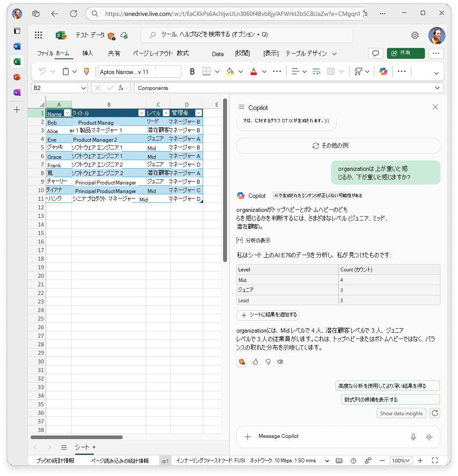Expand the 分析の表示 section
The height and width of the screenshot is (476, 458).
[x=254, y=241]
